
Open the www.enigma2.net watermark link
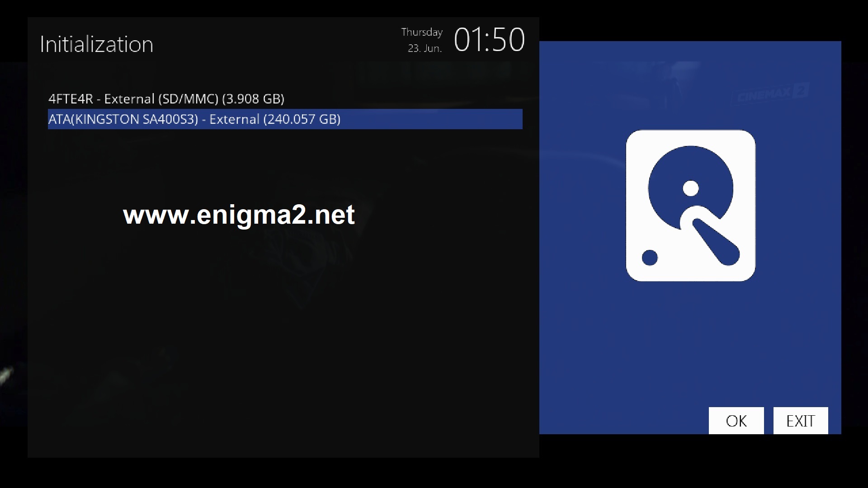(239, 215)
